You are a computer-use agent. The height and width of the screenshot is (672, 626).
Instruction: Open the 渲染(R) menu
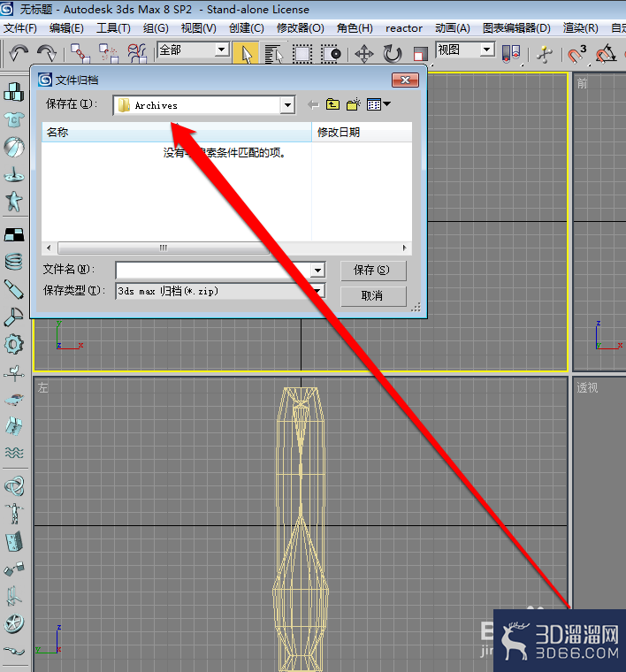pyautogui.click(x=580, y=28)
